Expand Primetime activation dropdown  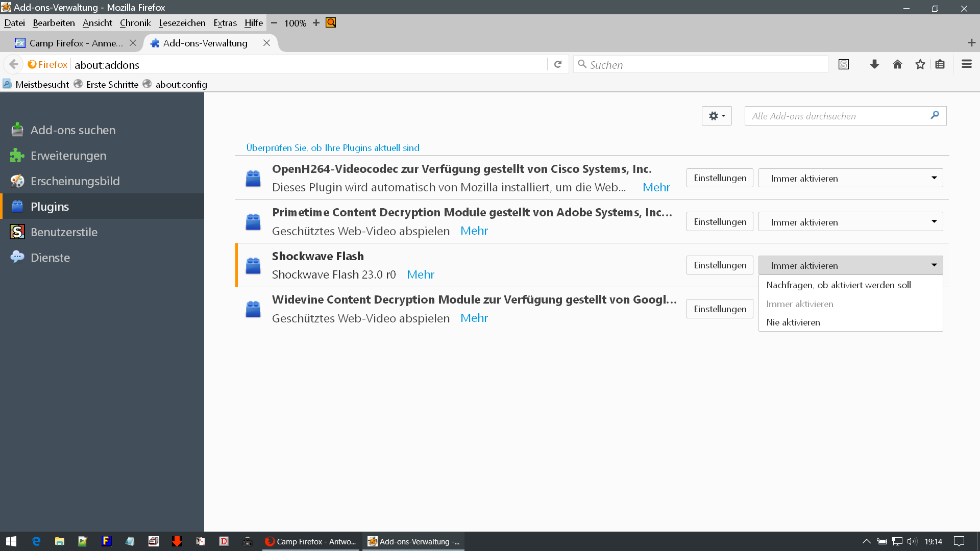coord(850,222)
